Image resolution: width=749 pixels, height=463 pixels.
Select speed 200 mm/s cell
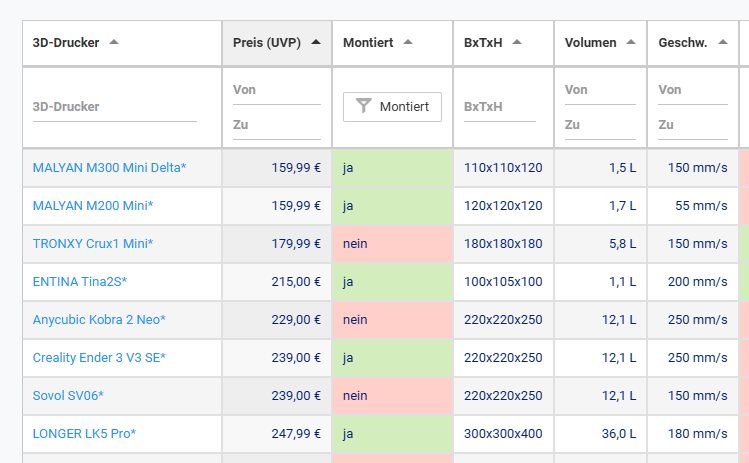pos(693,281)
